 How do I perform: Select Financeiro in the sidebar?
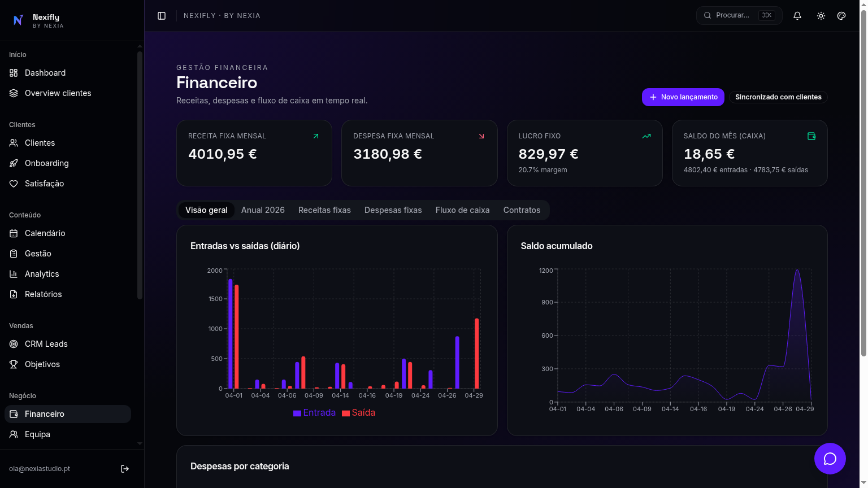(68, 414)
